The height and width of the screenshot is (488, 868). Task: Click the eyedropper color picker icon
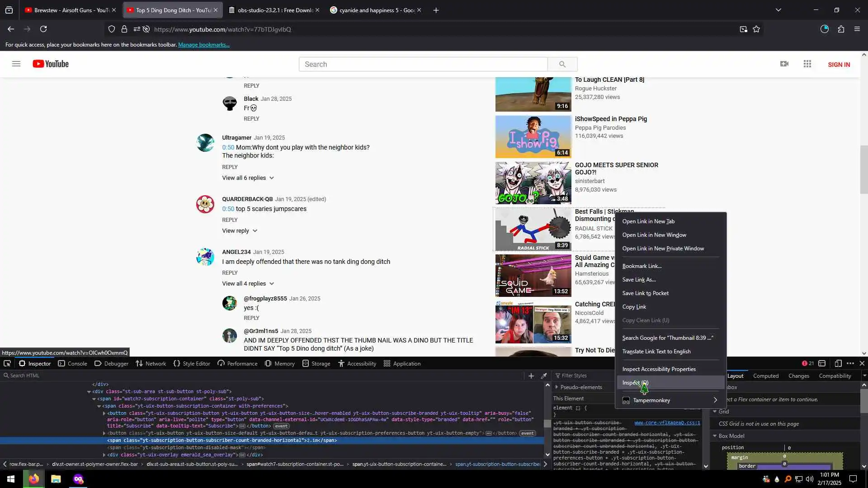tap(544, 375)
